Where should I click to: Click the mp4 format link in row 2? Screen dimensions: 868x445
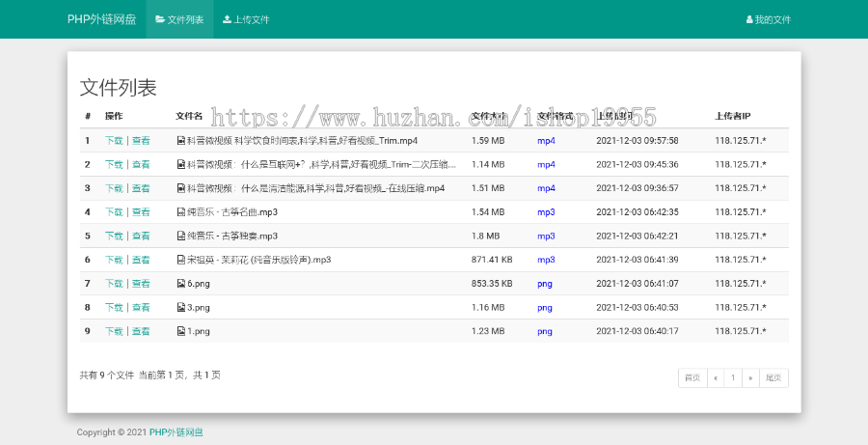[x=546, y=164]
